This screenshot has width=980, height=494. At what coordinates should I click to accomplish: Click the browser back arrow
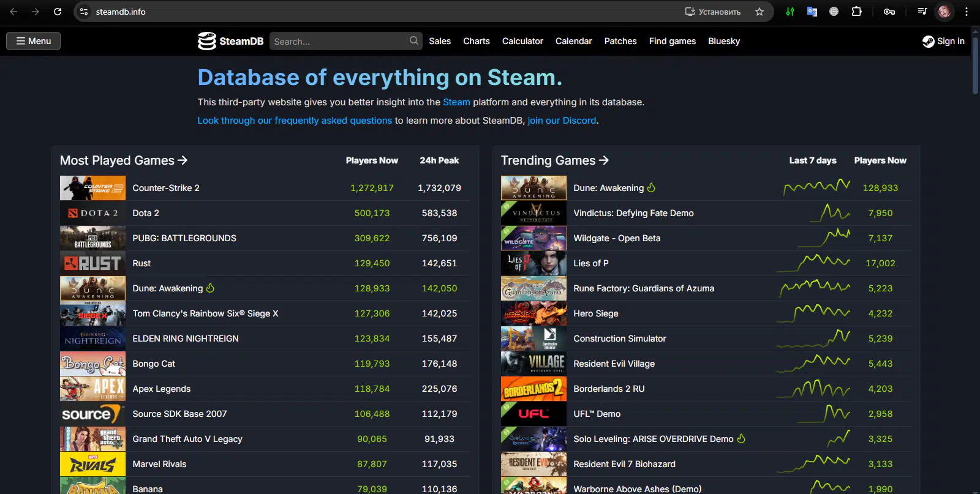pos(13,12)
